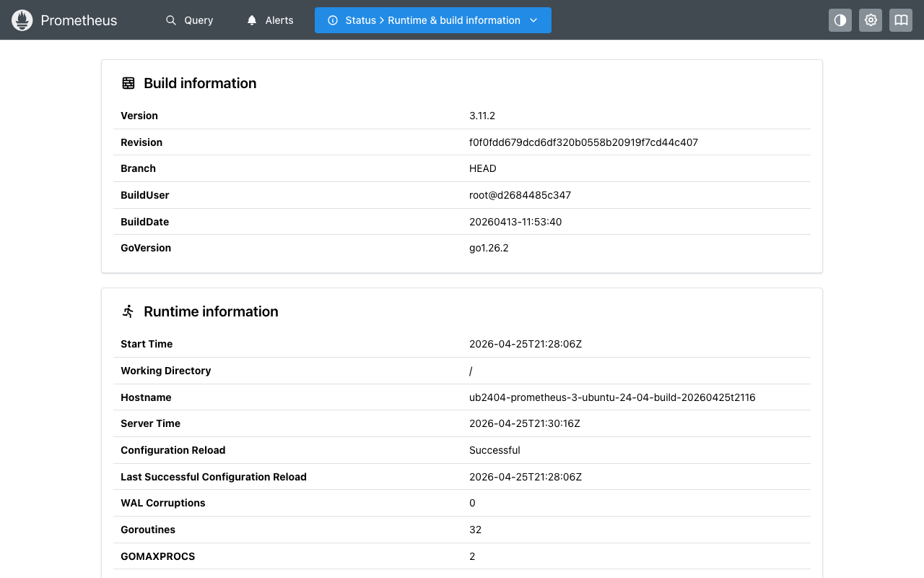Click the info icon in Status menu

[x=333, y=20]
